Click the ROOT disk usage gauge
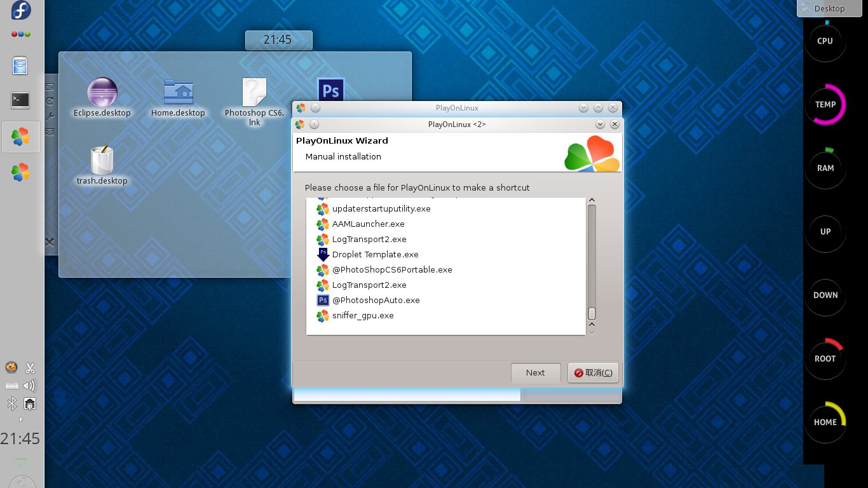This screenshot has width=868, height=488. [825, 358]
